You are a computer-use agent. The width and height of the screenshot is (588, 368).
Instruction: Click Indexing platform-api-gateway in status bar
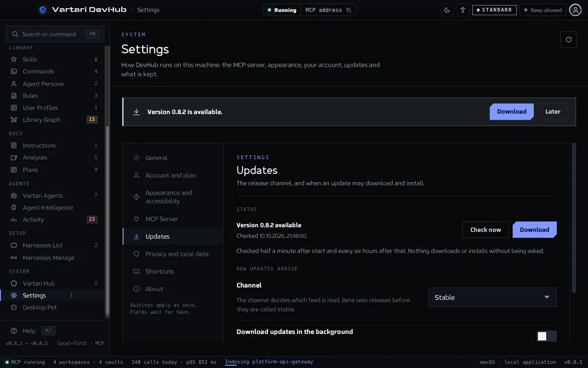coord(269,362)
